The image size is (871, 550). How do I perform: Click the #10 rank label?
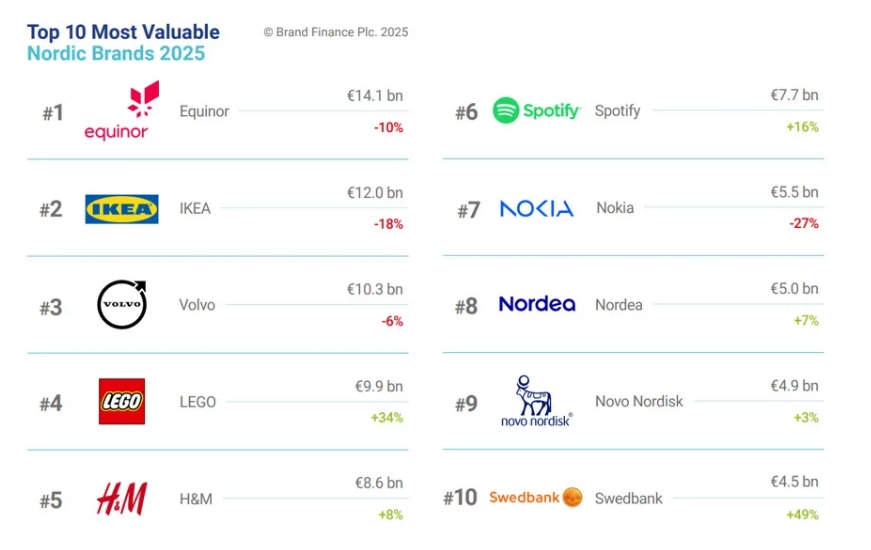[x=460, y=498]
